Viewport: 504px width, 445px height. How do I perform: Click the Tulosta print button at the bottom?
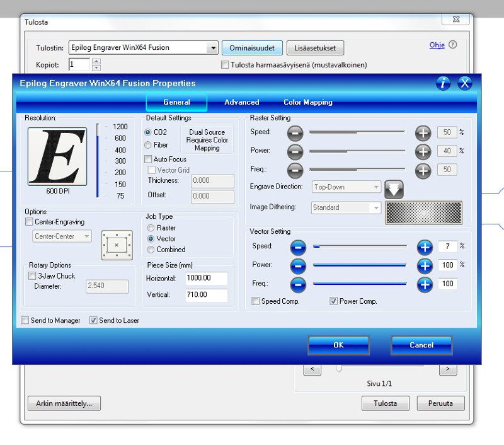(x=386, y=403)
